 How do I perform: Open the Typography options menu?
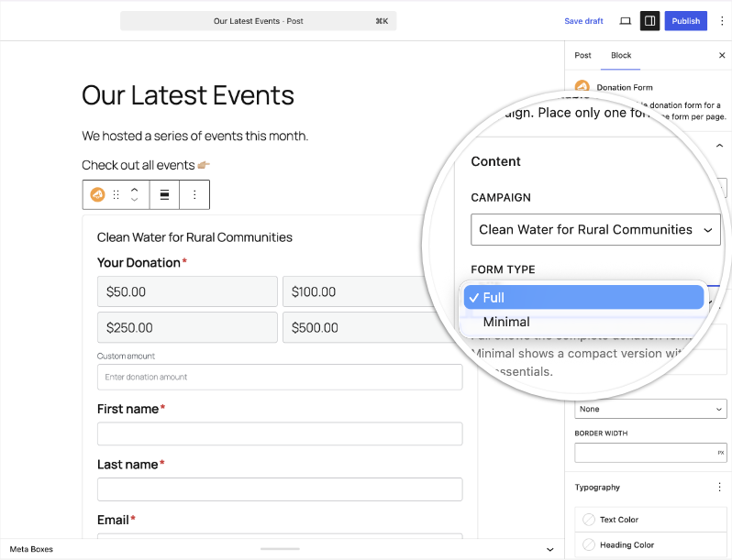tap(719, 488)
